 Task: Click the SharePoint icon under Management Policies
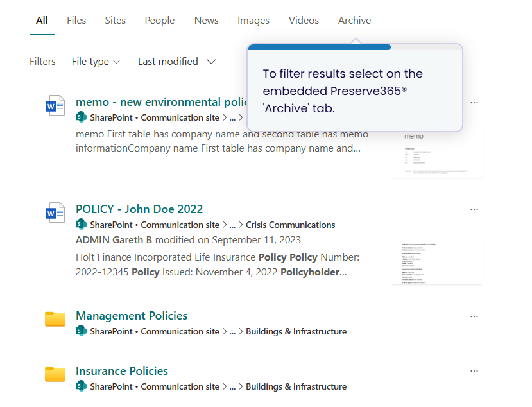(x=82, y=331)
